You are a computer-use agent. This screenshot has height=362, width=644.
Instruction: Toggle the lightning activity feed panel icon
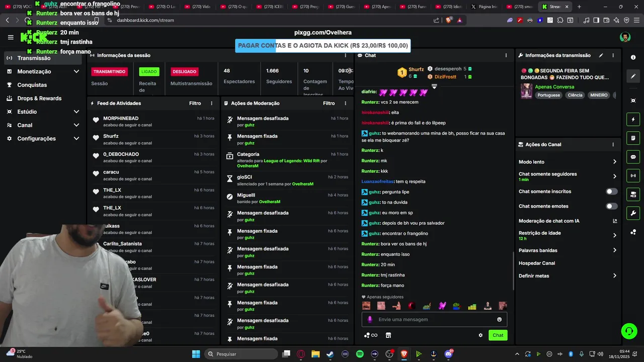point(633,120)
